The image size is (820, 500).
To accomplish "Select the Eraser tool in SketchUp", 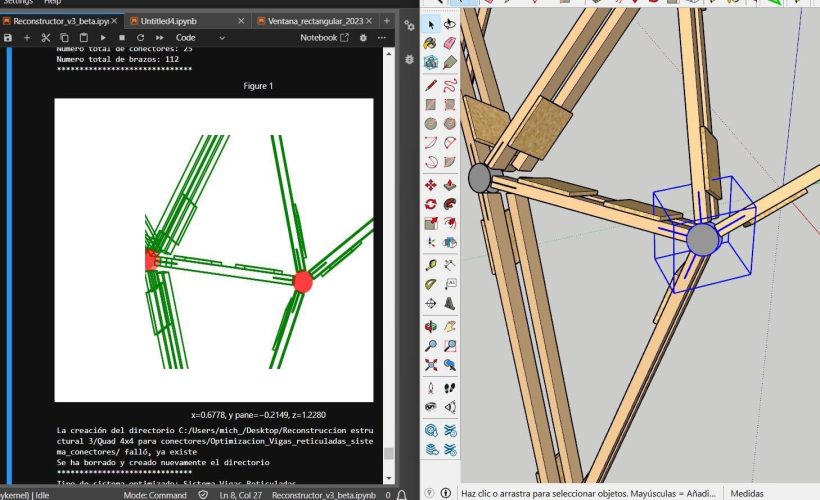I will 450,44.
